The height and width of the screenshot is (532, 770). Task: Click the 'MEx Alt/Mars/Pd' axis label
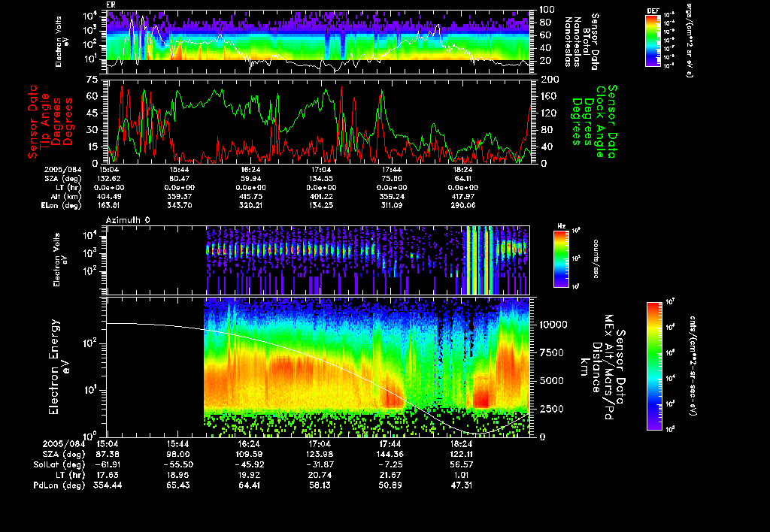(x=609, y=367)
